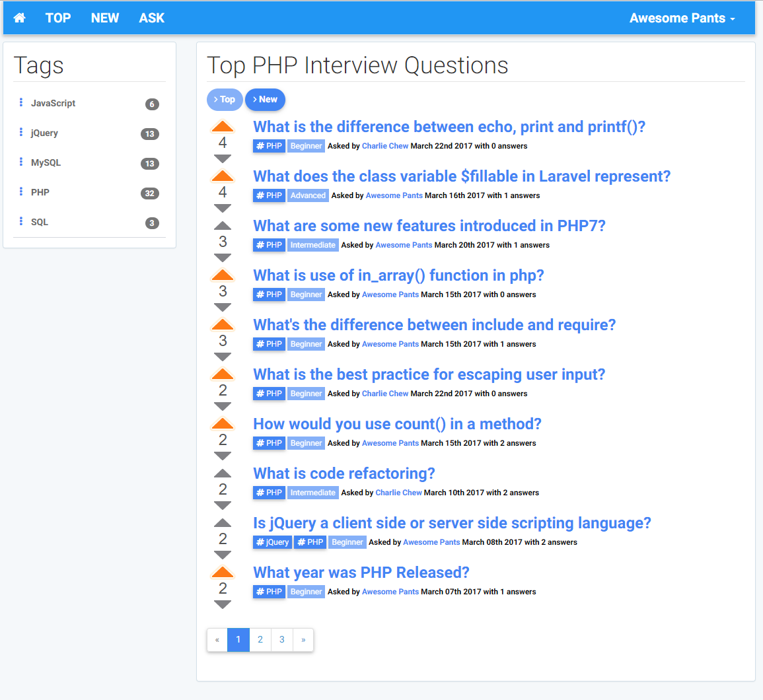The image size is (763, 700).
Task: Upvote the echo, print and printf question
Action: (223, 127)
